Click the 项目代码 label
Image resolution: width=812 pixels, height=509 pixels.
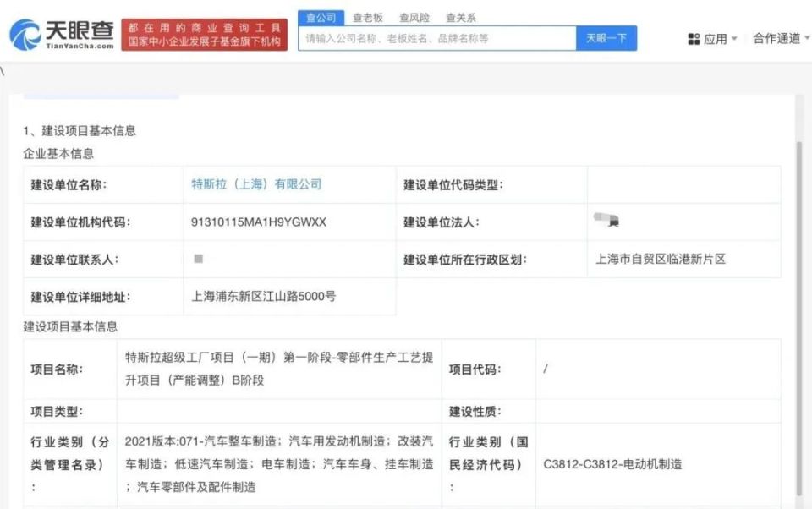[x=475, y=369]
